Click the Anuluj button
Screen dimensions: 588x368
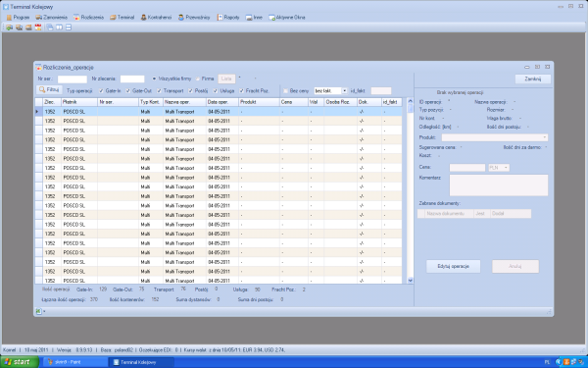tap(515, 266)
